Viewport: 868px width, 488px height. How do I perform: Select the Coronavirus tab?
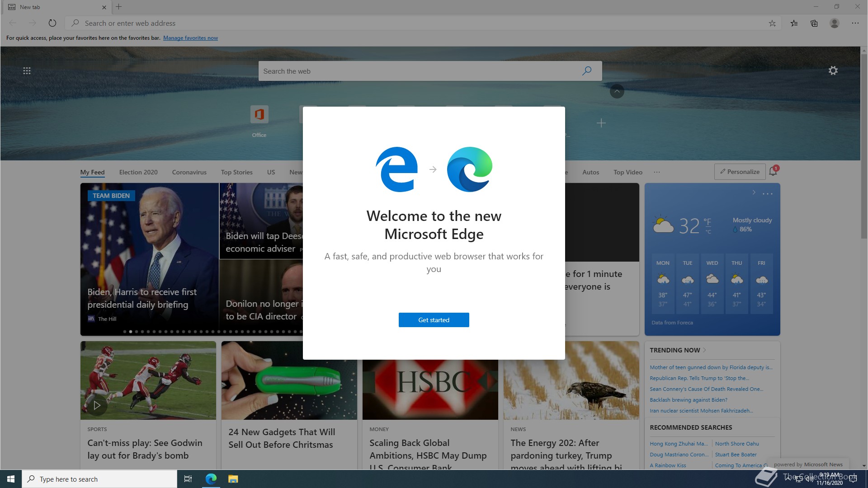(x=189, y=172)
